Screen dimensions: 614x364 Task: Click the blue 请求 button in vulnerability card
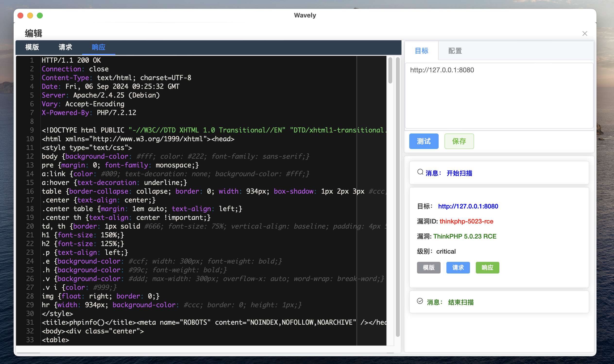tap(458, 268)
